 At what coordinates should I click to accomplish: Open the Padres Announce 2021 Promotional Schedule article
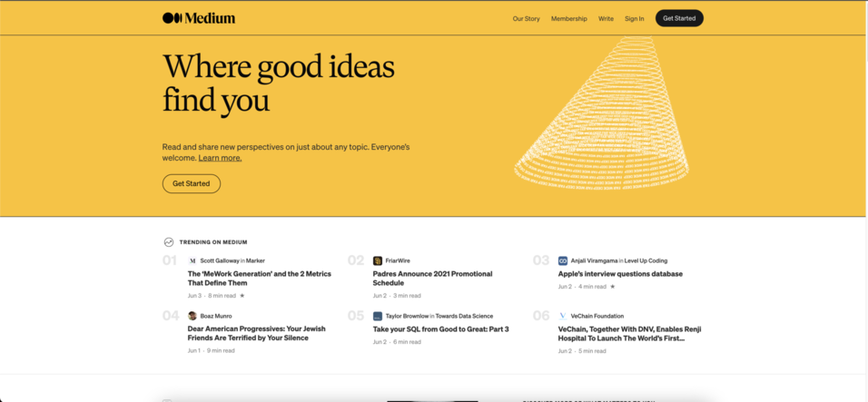pyautogui.click(x=432, y=279)
